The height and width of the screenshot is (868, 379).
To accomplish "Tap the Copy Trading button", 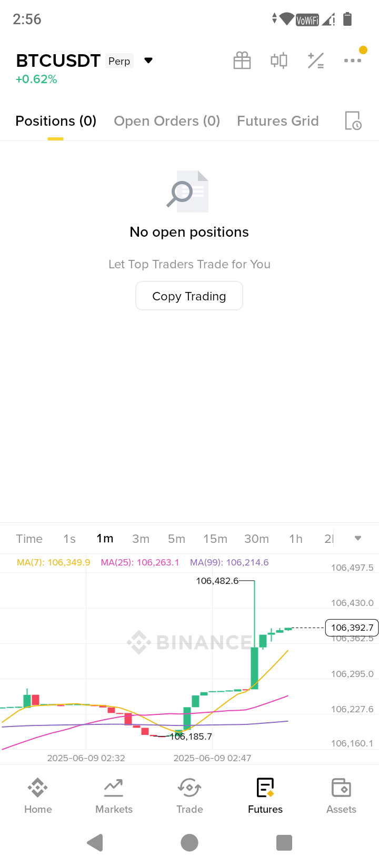I will tap(189, 296).
